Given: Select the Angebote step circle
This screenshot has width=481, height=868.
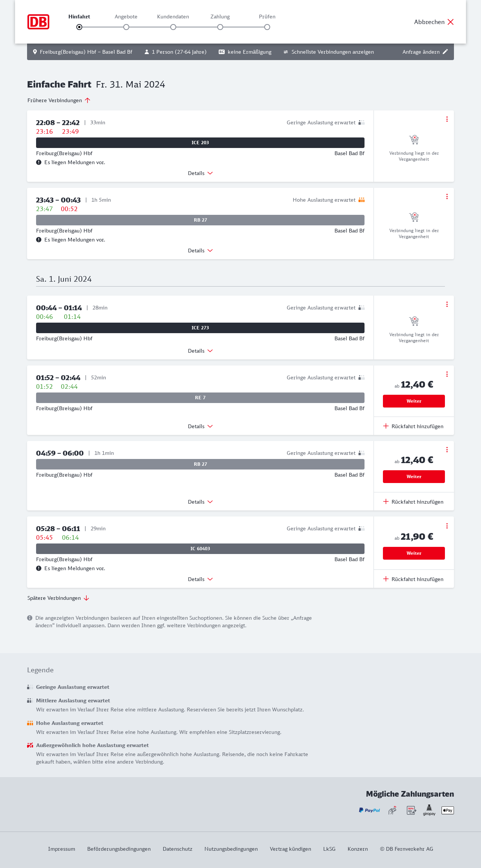Looking at the screenshot, I should (x=126, y=27).
